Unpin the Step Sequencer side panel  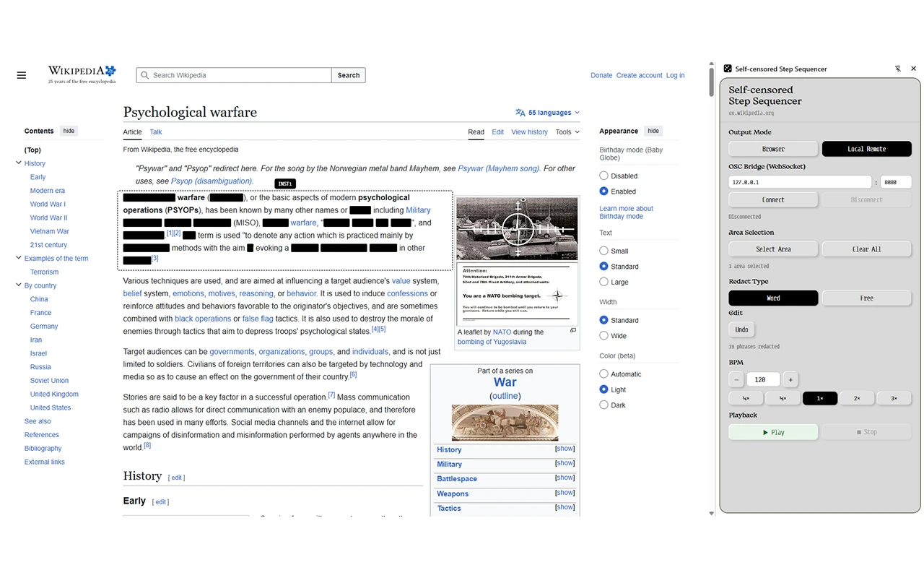(898, 69)
